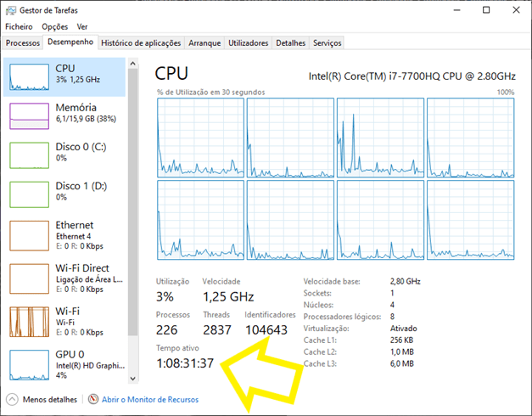Viewport: 532px width, 416px height.
Task: Click the Resource Monitor icon
Action: pos(93,399)
